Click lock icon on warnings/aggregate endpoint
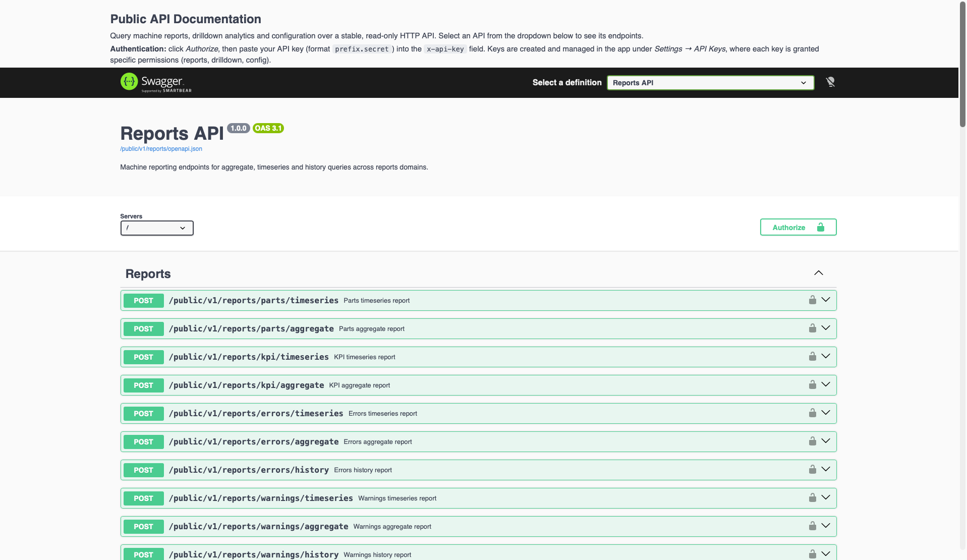The width and height of the screenshot is (967, 560). point(812,526)
